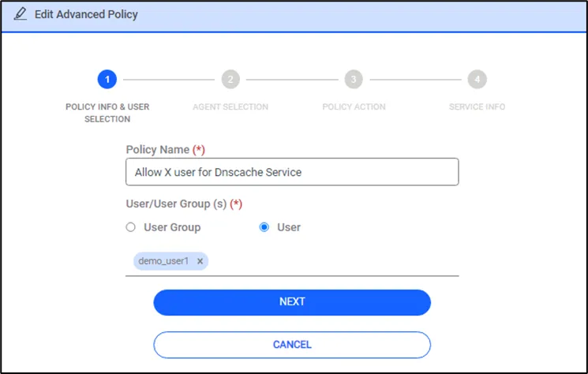The height and width of the screenshot is (374, 588).
Task: Jump to step 3 circle
Action: click(x=354, y=80)
